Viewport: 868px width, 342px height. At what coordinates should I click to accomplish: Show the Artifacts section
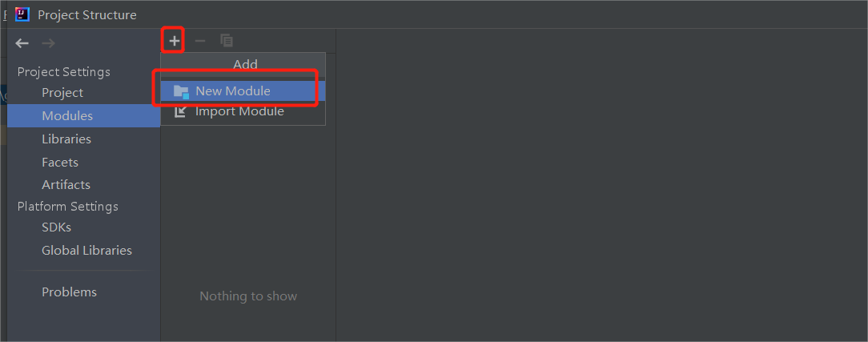(x=66, y=185)
